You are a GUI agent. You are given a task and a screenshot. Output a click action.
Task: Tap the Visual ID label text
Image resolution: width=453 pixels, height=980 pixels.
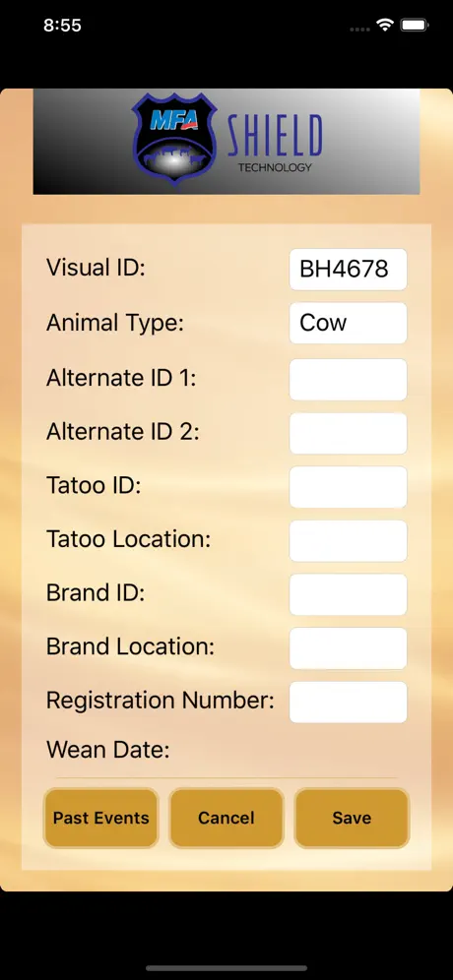[x=96, y=269]
